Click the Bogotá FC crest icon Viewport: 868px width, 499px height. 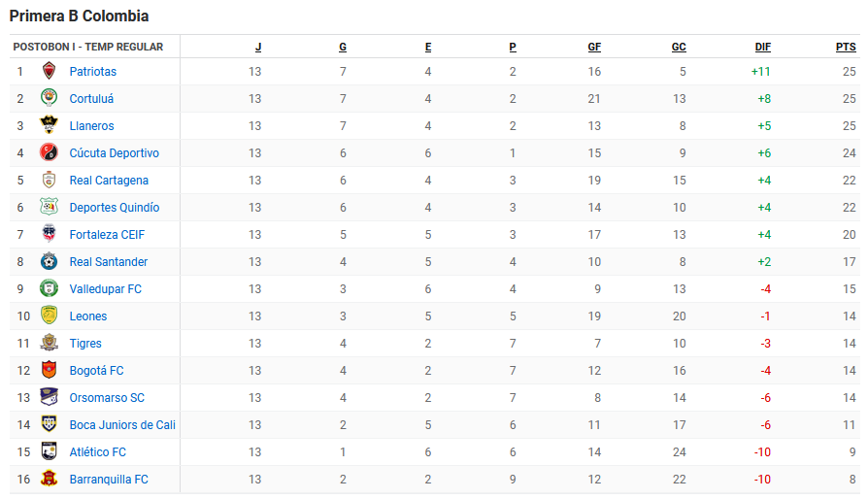pyautogui.click(x=49, y=370)
